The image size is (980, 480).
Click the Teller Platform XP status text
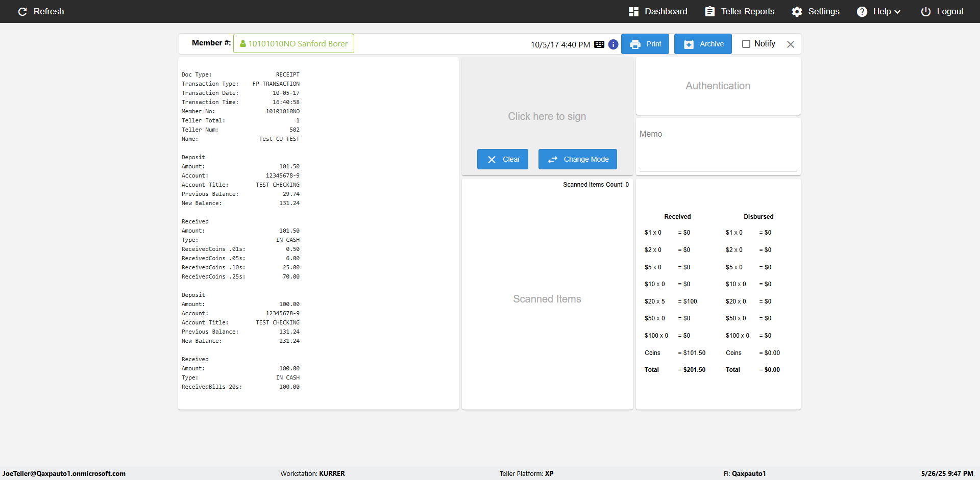tap(526, 473)
